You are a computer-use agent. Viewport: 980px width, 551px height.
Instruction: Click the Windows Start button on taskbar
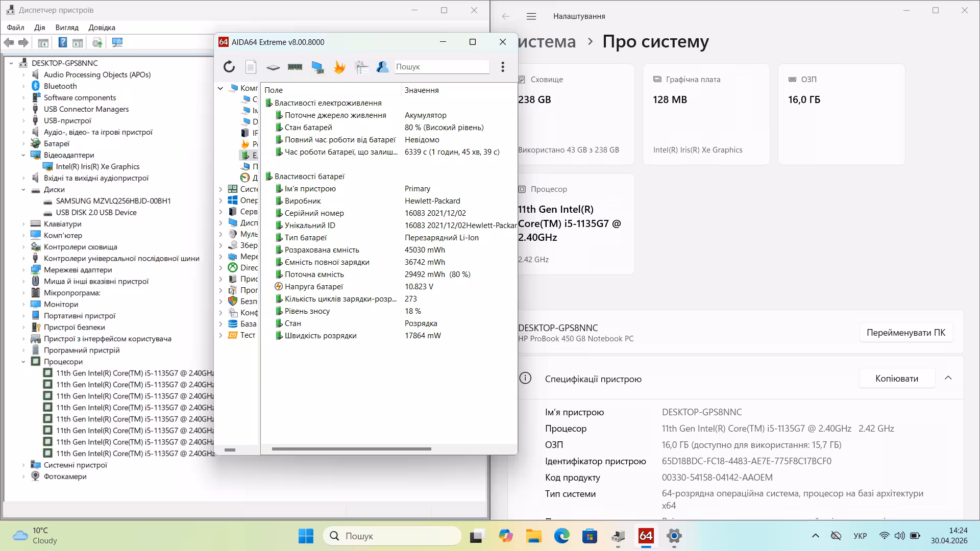pyautogui.click(x=306, y=536)
